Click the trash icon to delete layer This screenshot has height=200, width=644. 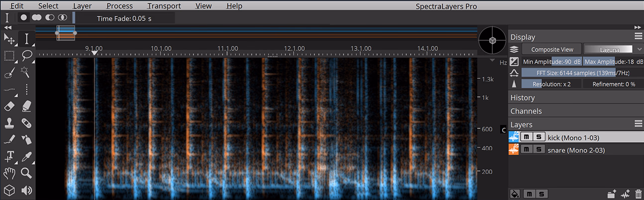tap(639, 194)
